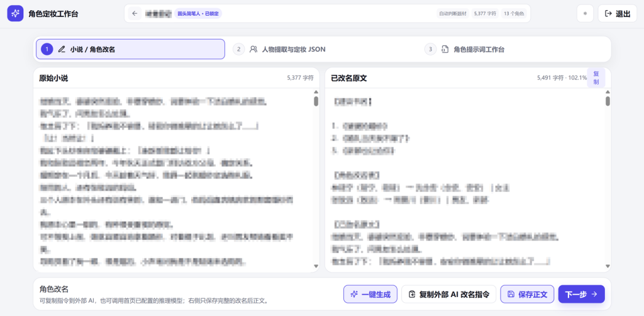Select the 圆头简笔人 · 已锁定 style badge

click(x=198, y=14)
